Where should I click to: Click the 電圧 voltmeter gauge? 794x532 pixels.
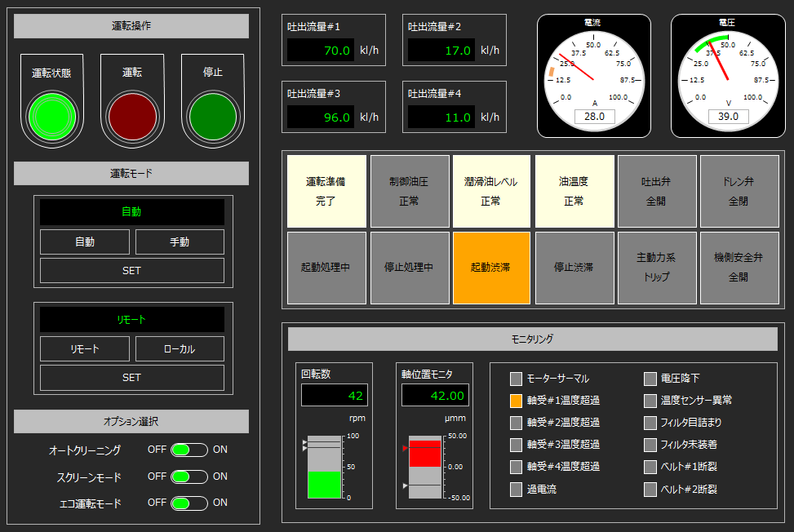point(728,76)
